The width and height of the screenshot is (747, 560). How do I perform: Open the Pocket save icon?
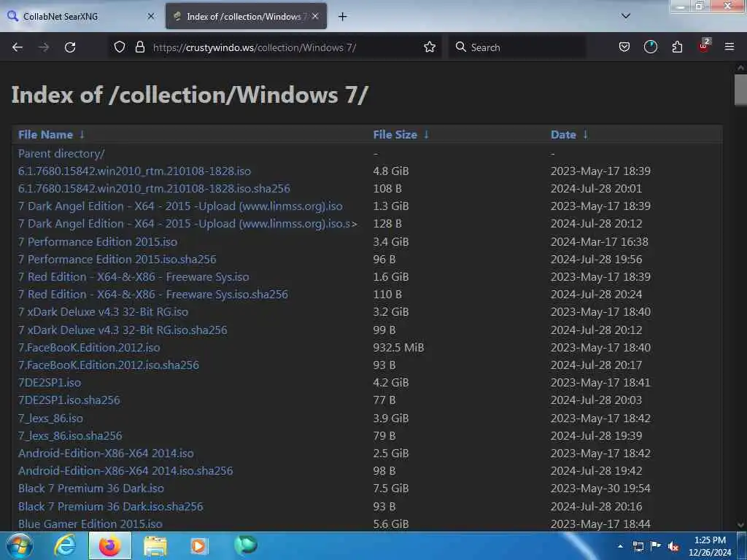coord(624,47)
